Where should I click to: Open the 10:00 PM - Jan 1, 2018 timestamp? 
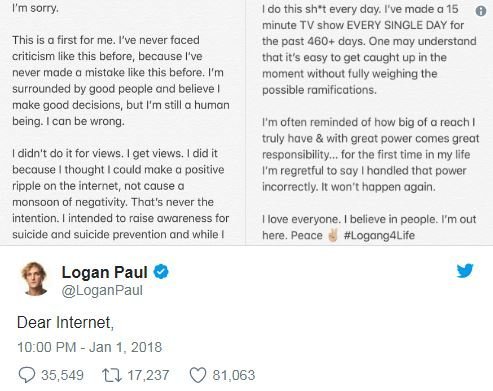click(89, 347)
